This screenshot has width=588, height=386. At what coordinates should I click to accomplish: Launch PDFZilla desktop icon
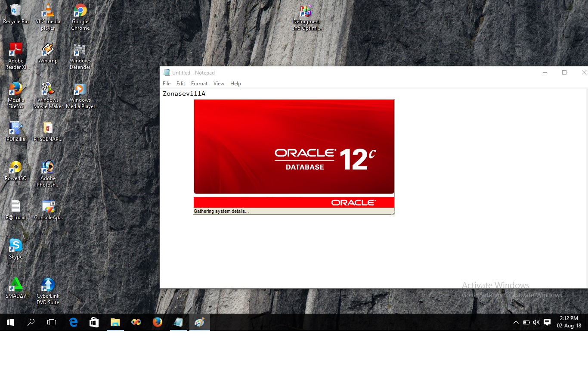point(15,128)
